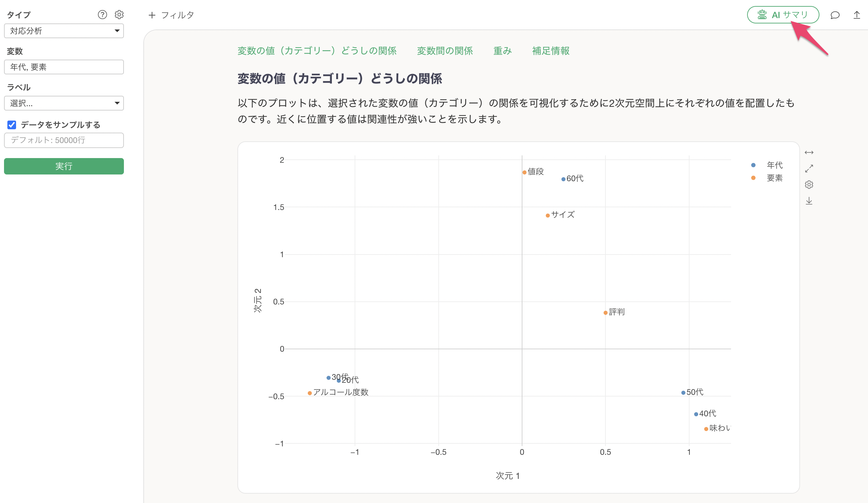Click chart fullscreen diagonal arrows icon
Image resolution: width=868 pixels, height=503 pixels.
tap(809, 168)
